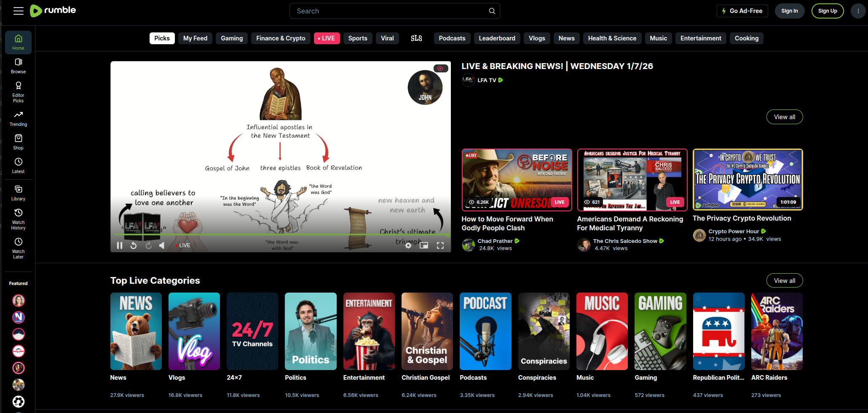The height and width of the screenshot is (413, 868).
Task: Open the Shop sidebar icon
Action: [x=18, y=142]
